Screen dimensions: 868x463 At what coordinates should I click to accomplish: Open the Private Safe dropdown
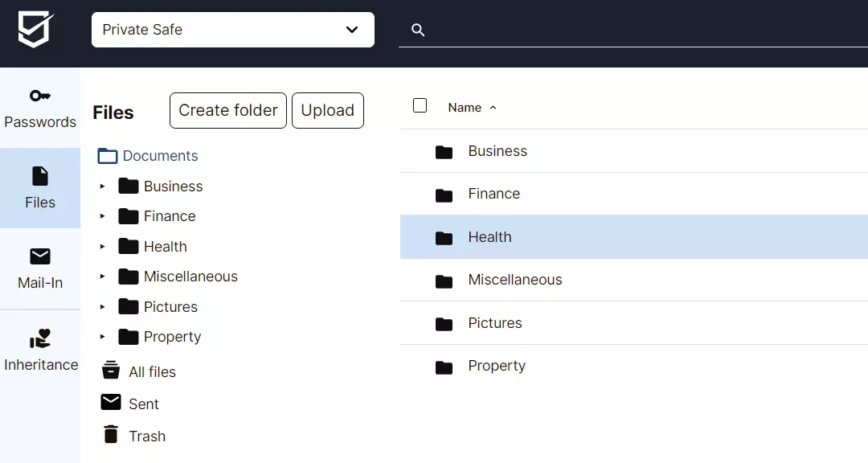233,30
